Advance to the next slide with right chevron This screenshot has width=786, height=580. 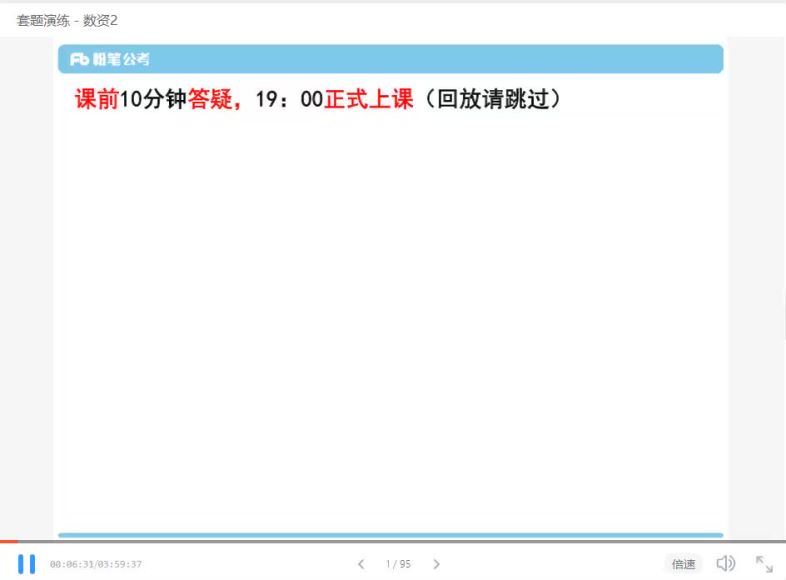pyautogui.click(x=436, y=564)
